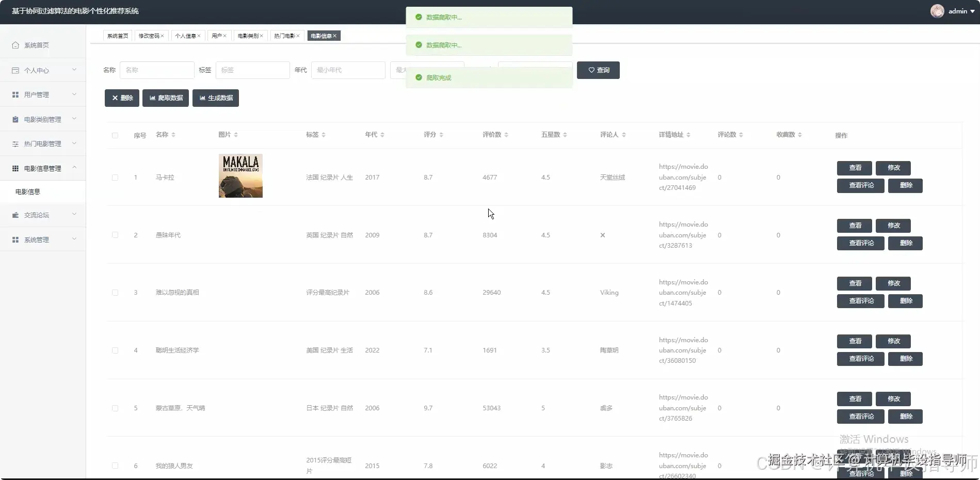
Task: Click the 个人中心 sidebar icon
Action: [15, 70]
